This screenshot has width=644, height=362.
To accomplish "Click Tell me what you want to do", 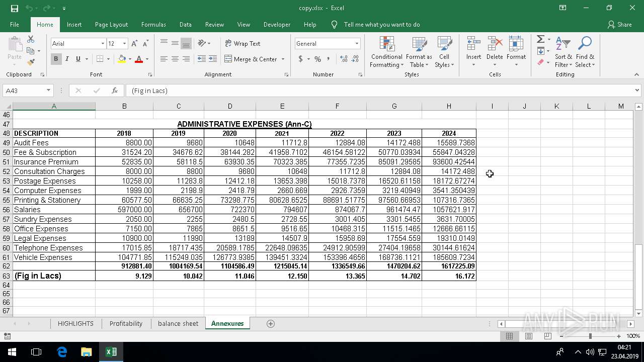I will coord(381,25).
